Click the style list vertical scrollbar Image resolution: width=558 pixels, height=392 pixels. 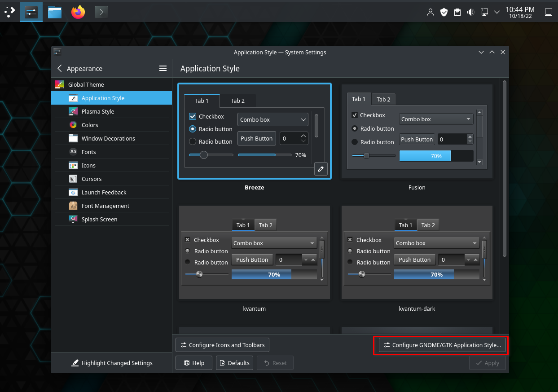pyautogui.click(x=505, y=168)
